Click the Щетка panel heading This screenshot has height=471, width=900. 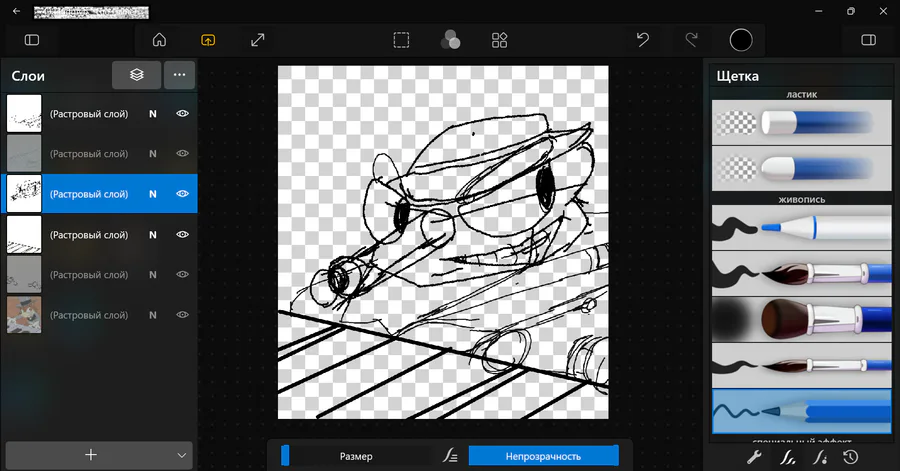(x=738, y=76)
